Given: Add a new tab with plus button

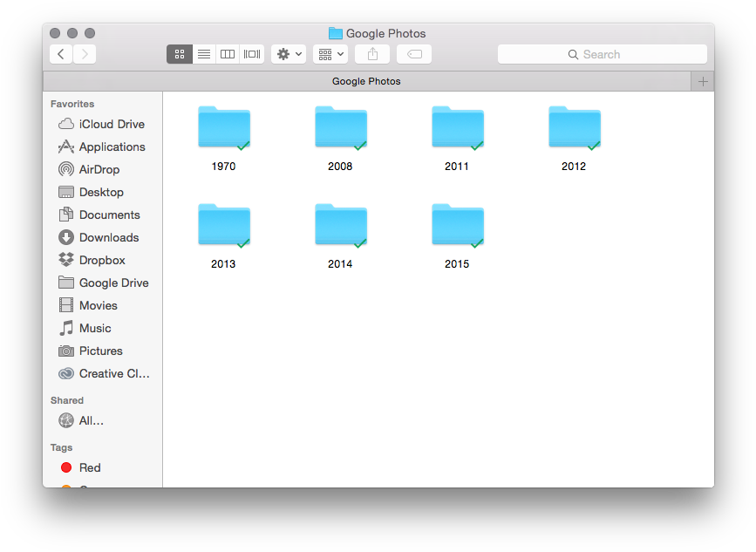Looking at the screenshot, I should click(x=703, y=81).
